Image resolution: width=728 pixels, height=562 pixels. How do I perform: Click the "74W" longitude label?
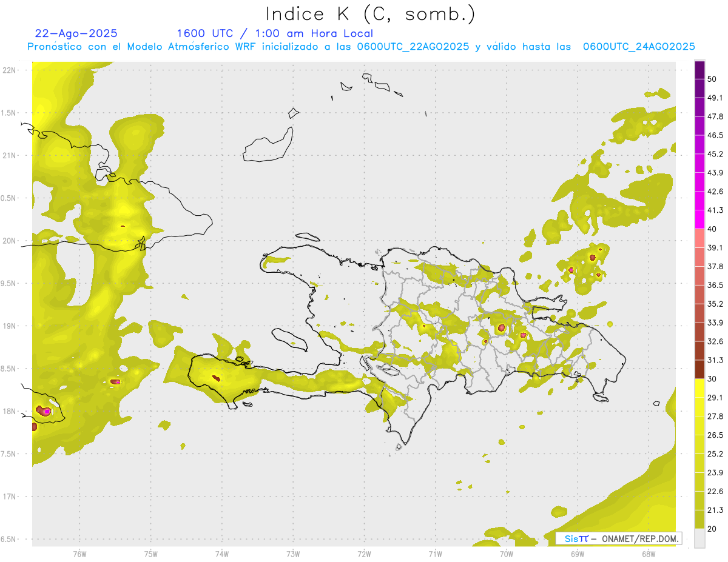coord(221,553)
